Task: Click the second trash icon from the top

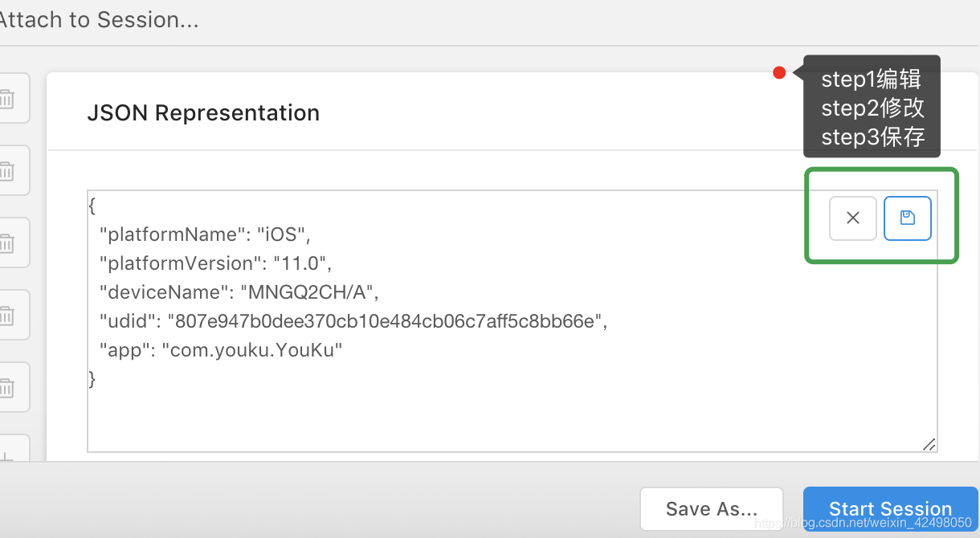Action: click(x=6, y=170)
